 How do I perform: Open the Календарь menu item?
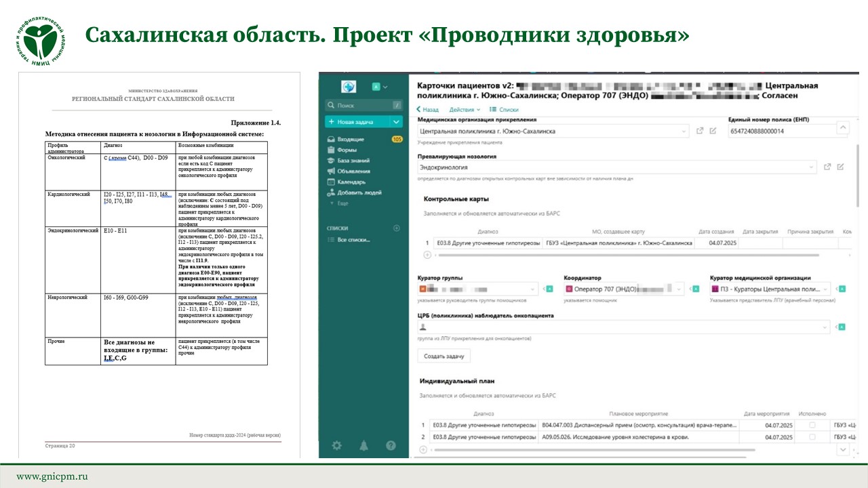click(351, 182)
